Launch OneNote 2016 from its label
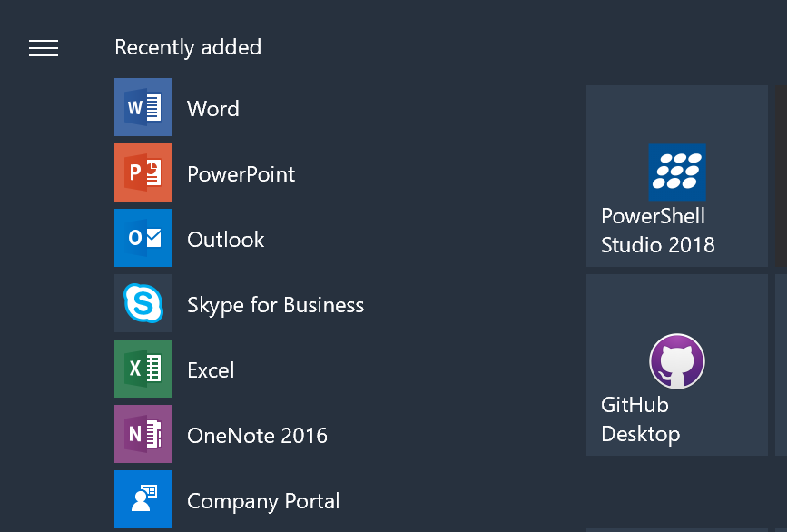This screenshot has width=787, height=532. pyautogui.click(x=257, y=436)
